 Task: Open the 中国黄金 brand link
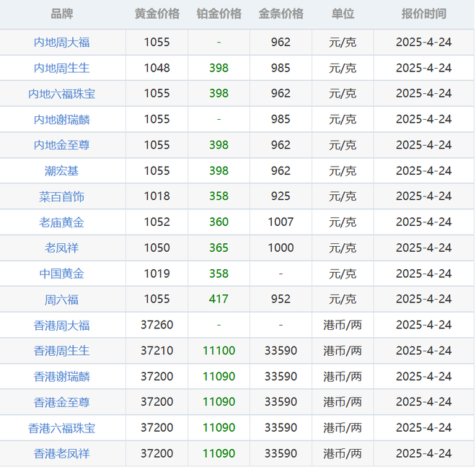[61, 274]
